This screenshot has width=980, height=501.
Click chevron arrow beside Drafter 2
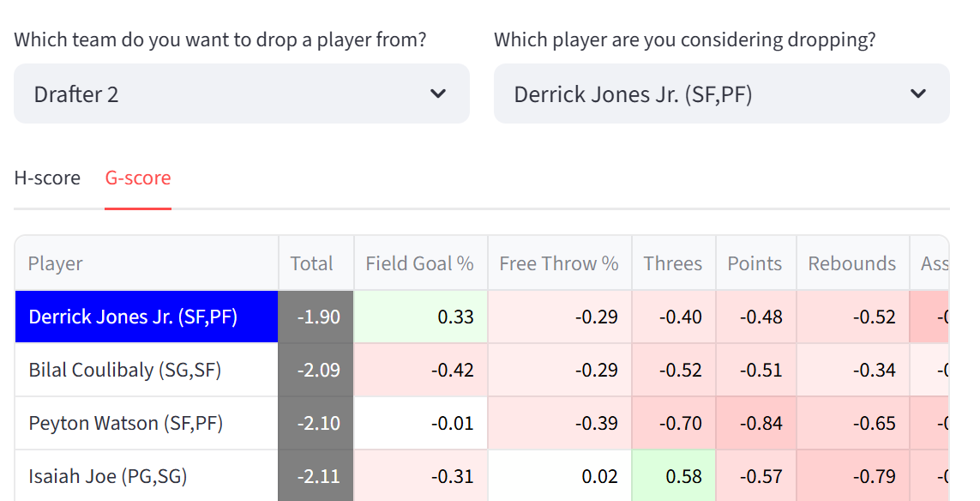point(438,94)
